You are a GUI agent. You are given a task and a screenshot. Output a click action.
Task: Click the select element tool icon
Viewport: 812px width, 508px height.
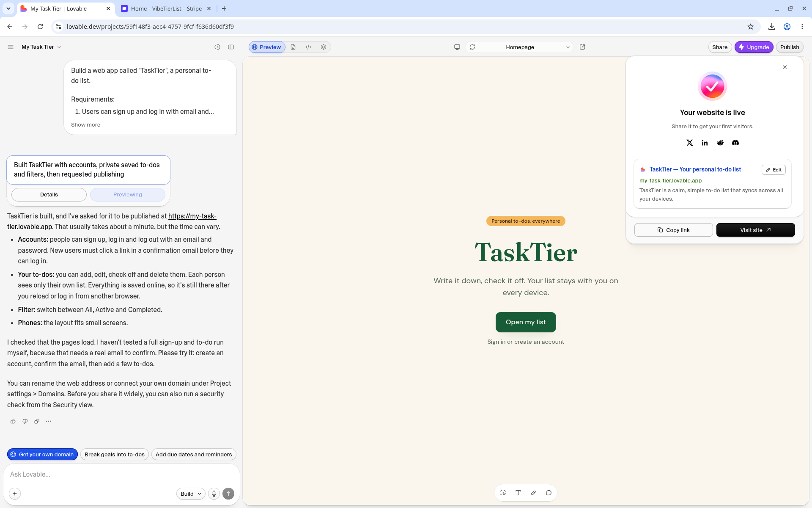pos(503,493)
